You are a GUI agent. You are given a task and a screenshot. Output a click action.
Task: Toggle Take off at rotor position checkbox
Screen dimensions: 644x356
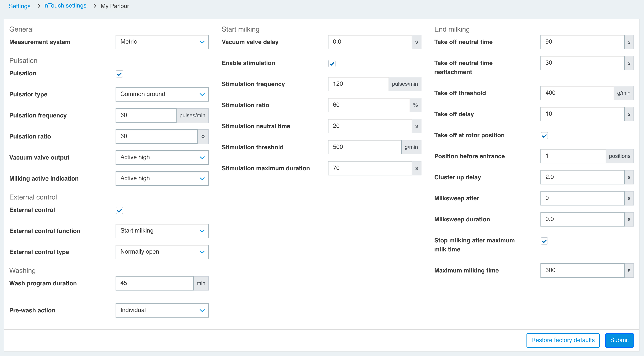pos(544,136)
